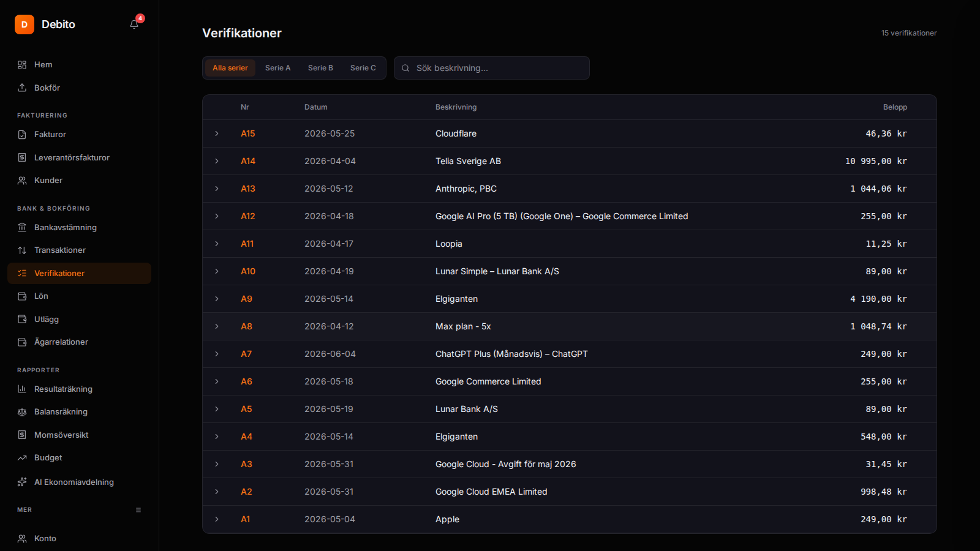Click the search magnifier icon

pos(405,68)
